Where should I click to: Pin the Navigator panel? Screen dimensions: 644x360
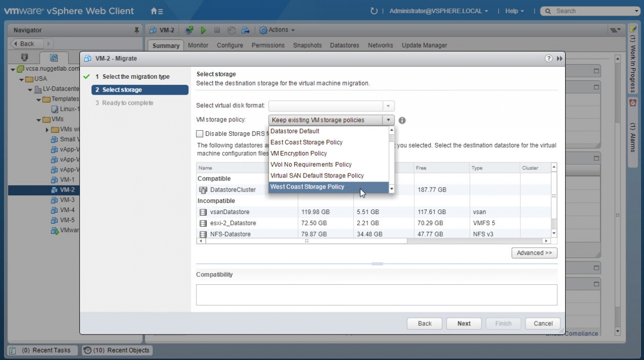pos(136,31)
